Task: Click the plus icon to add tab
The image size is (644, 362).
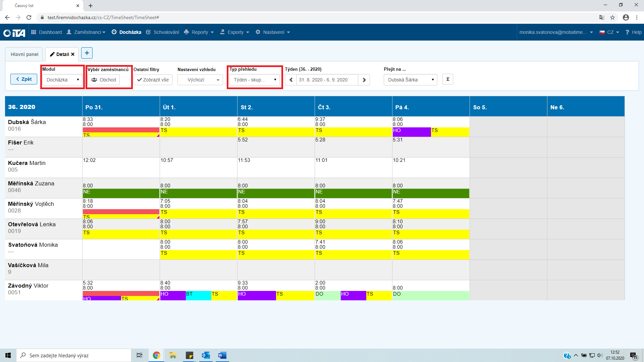Action: click(x=87, y=53)
